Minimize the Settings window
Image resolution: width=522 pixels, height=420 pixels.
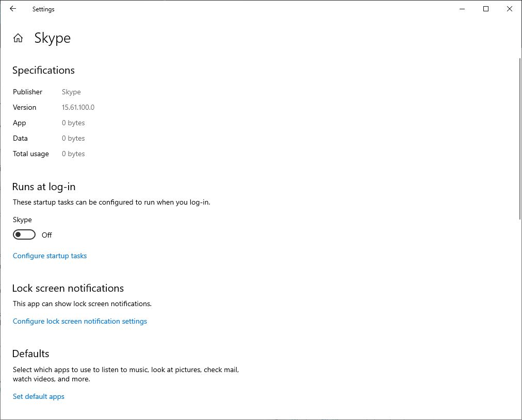(462, 9)
